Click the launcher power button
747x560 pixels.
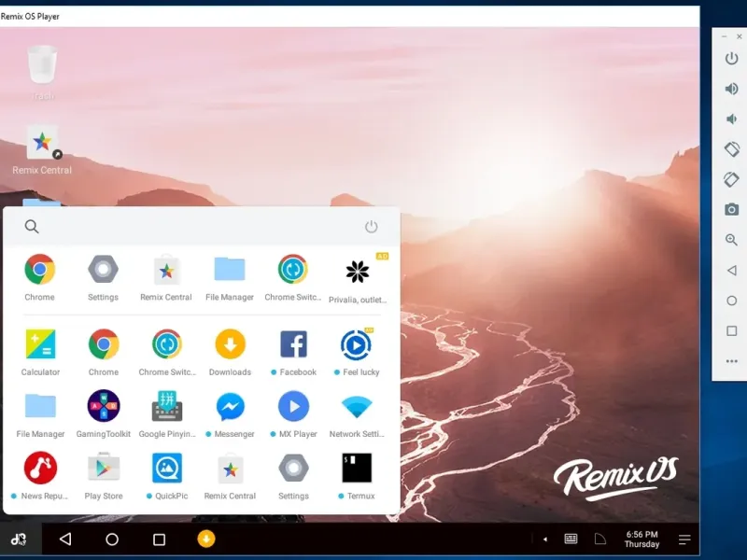371,227
